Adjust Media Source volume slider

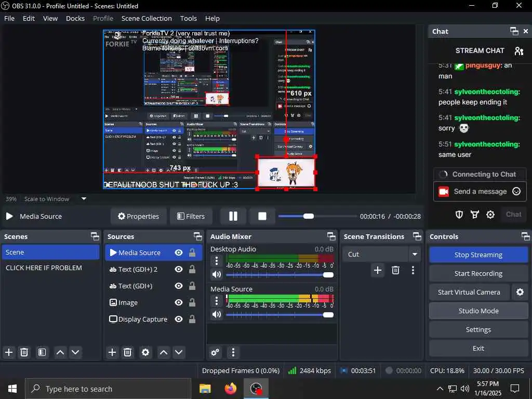click(x=280, y=315)
